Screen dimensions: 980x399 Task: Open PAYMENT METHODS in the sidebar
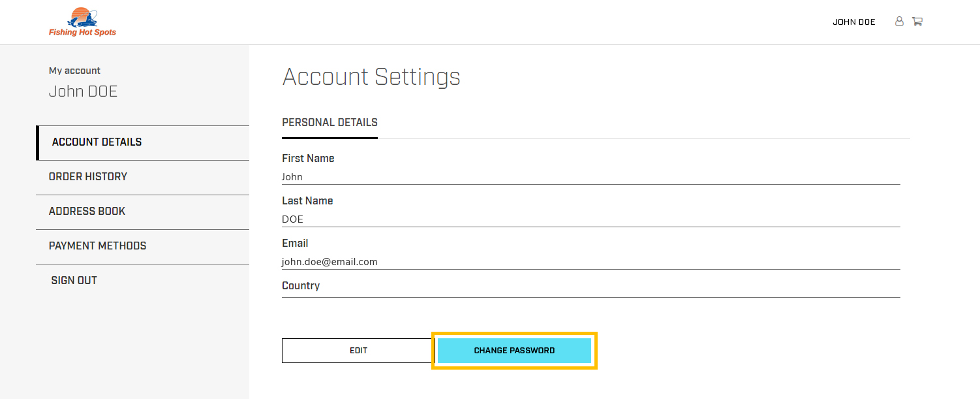coord(142,246)
